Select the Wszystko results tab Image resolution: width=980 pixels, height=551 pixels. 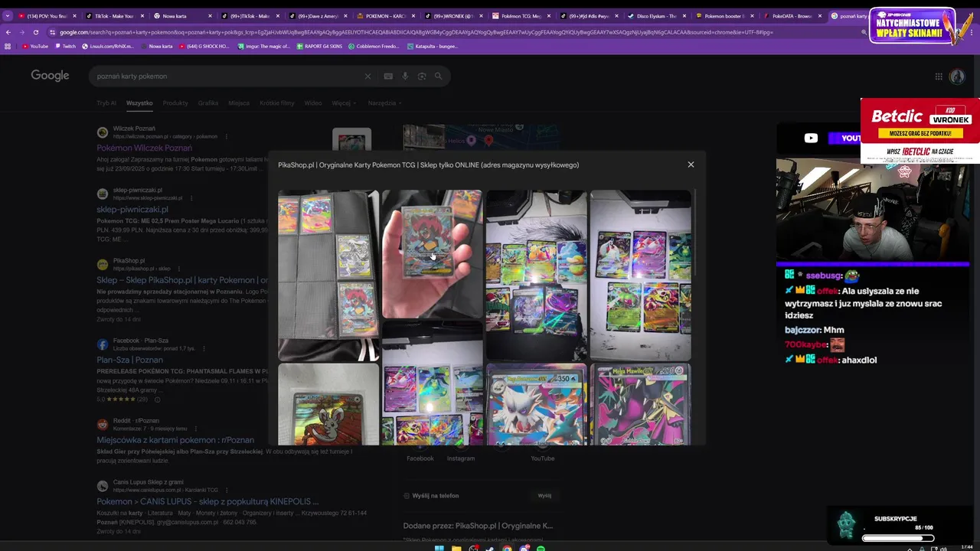(139, 103)
